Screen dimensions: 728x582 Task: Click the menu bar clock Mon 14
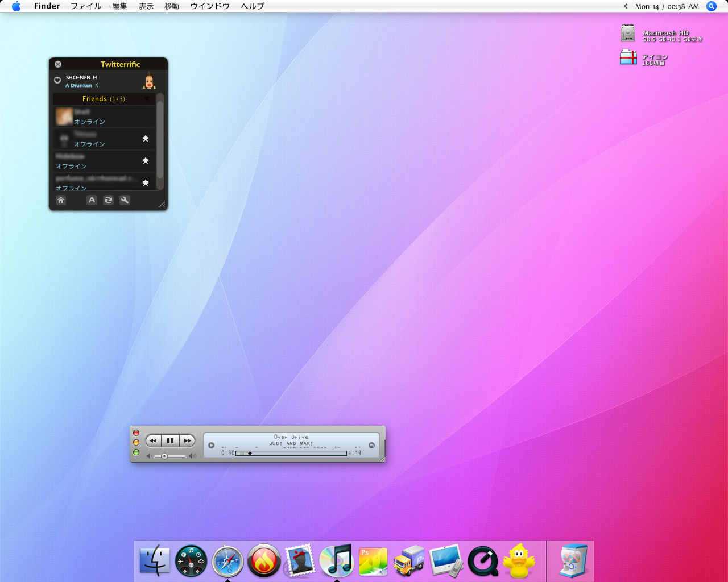(667, 7)
